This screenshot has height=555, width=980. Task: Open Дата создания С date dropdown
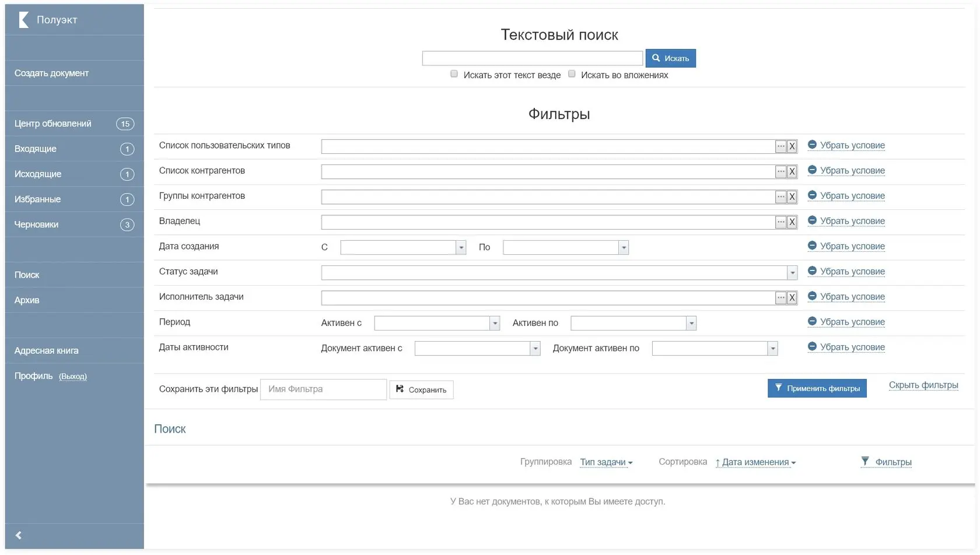click(461, 248)
